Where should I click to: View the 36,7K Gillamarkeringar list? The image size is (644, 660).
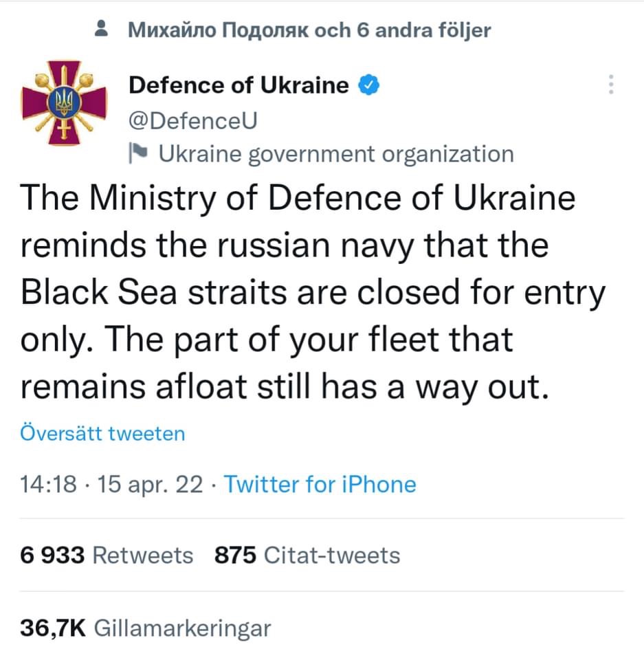(x=146, y=628)
